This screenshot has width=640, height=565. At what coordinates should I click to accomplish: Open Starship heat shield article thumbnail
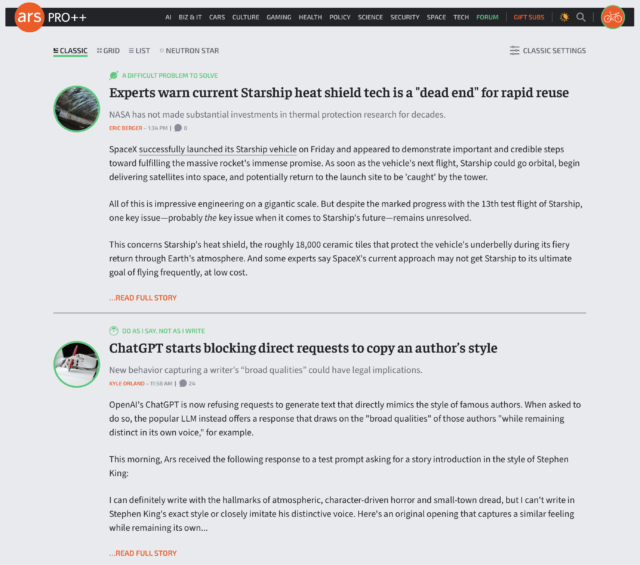[77, 109]
